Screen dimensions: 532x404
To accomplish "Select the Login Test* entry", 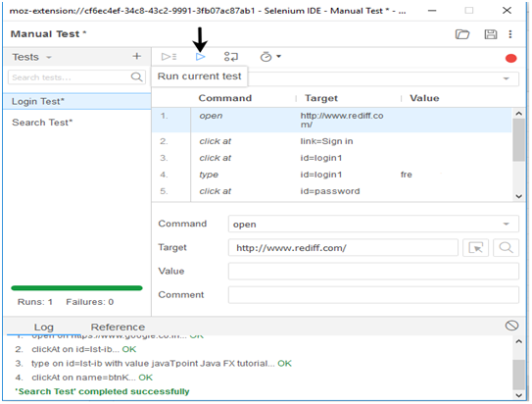I will [x=77, y=102].
